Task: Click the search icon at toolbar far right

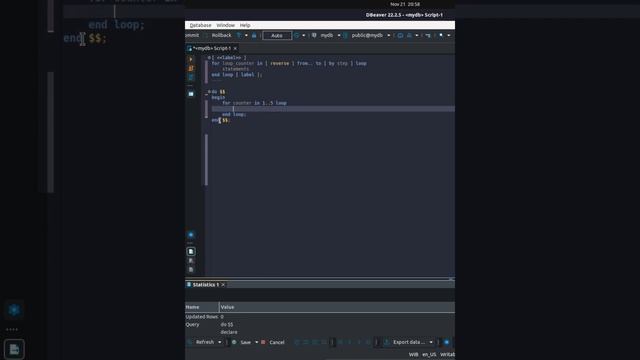Action: pos(441,36)
